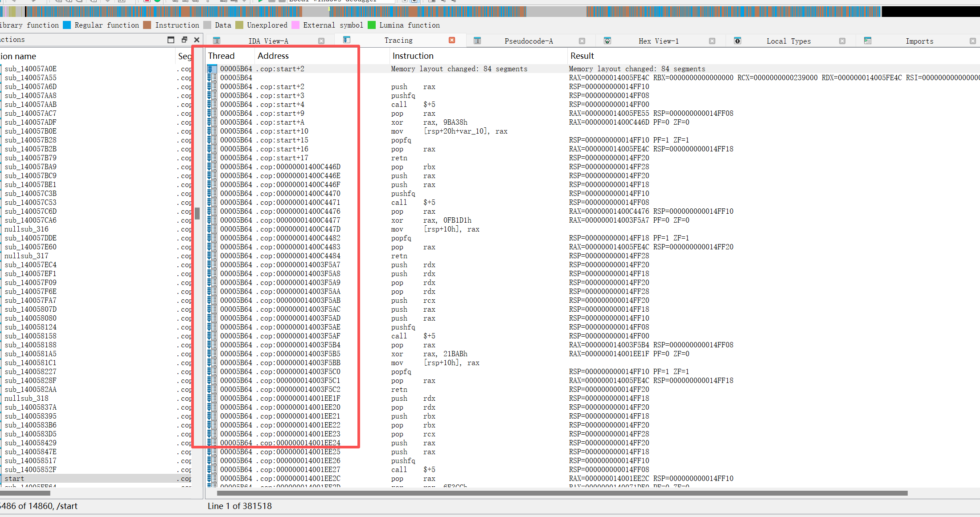Switch to the Pseudocode-A tab
Viewport: 980px width, 517px height.
coord(529,41)
